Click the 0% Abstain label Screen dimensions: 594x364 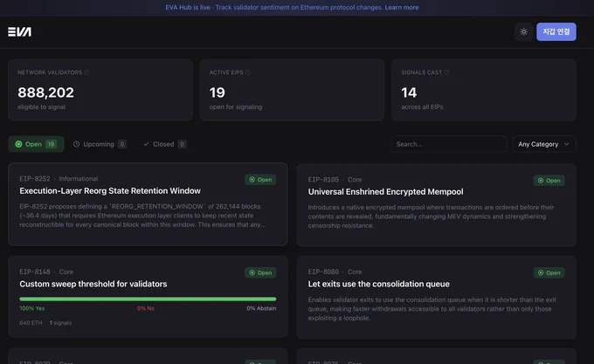coord(261,308)
